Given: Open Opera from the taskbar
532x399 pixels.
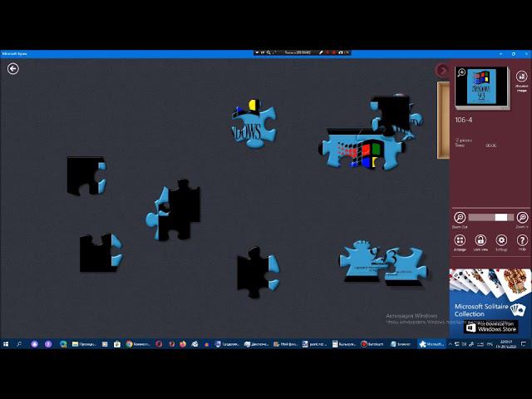Looking at the screenshot, I should pyautogui.click(x=159, y=344).
